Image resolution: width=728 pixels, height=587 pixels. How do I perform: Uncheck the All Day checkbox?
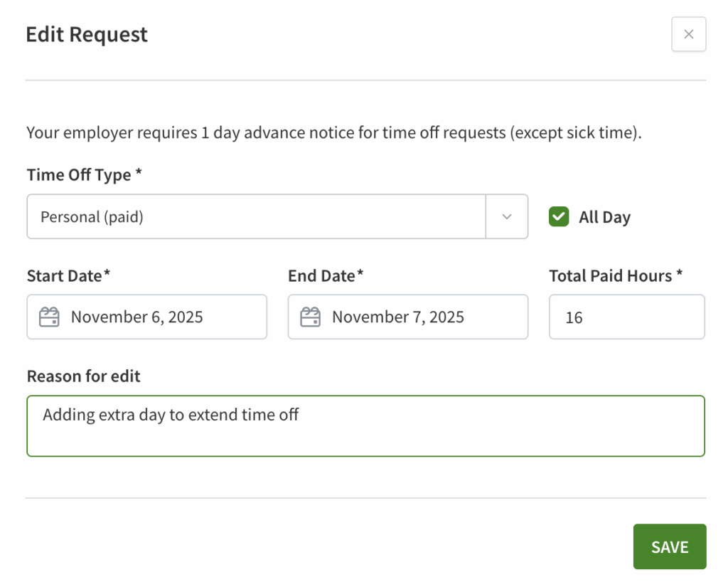click(559, 217)
